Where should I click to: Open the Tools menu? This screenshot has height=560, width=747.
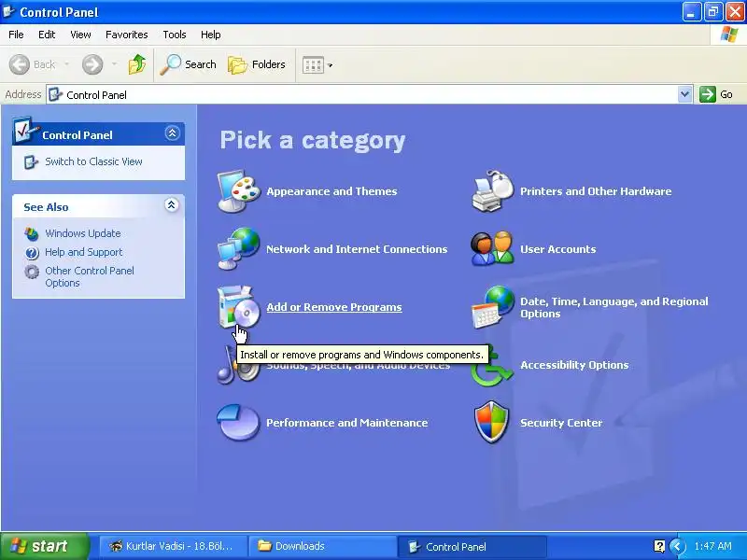[175, 35]
